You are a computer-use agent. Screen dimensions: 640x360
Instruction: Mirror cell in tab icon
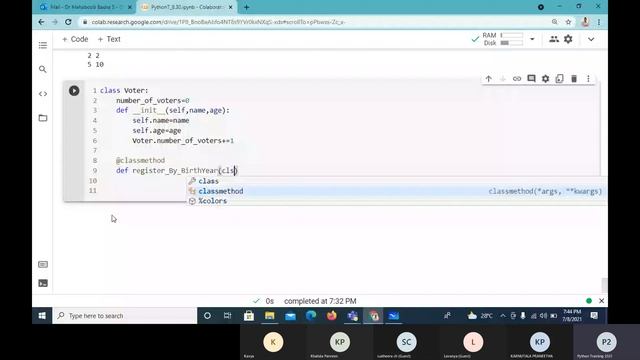coord(560,79)
